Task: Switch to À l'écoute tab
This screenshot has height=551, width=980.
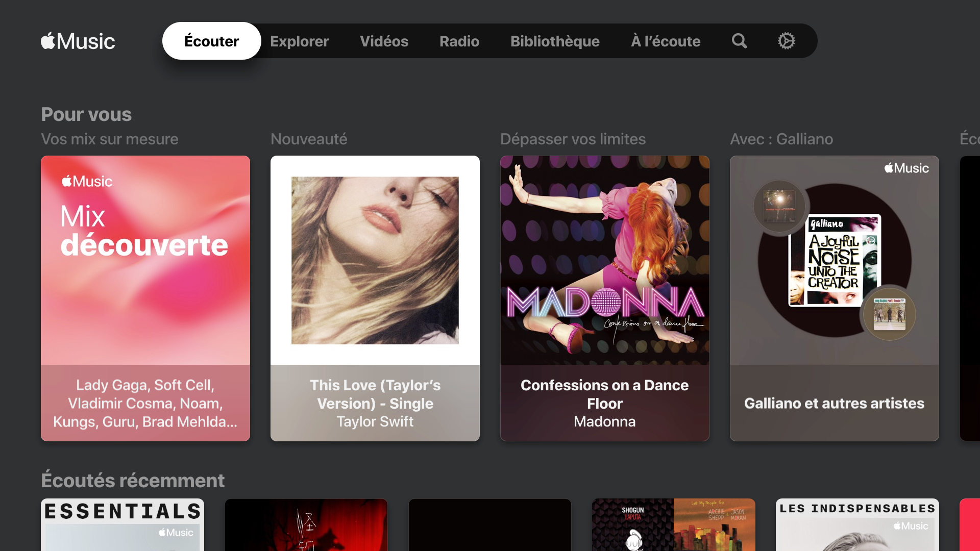Action: 666,41
